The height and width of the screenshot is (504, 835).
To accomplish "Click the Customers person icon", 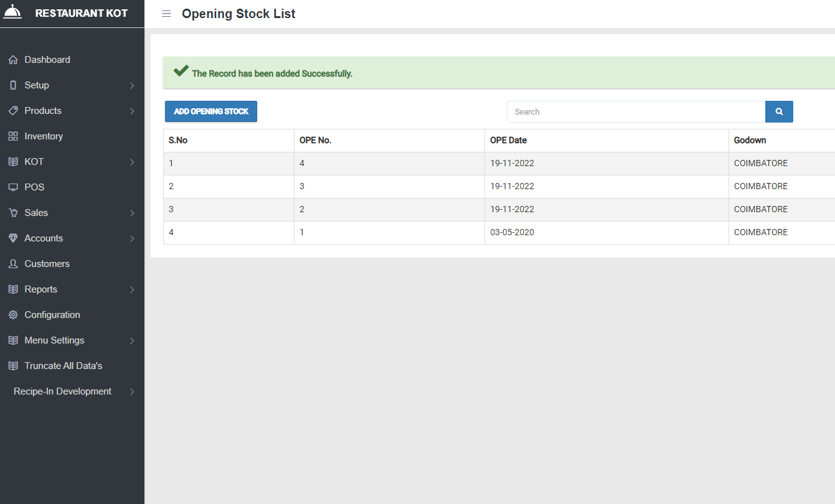I will tap(13, 264).
